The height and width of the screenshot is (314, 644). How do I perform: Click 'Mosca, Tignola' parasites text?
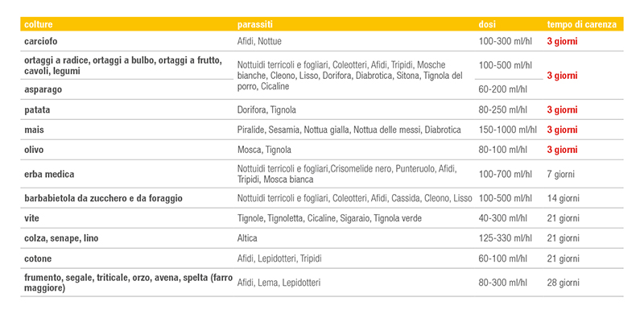pyautogui.click(x=264, y=150)
